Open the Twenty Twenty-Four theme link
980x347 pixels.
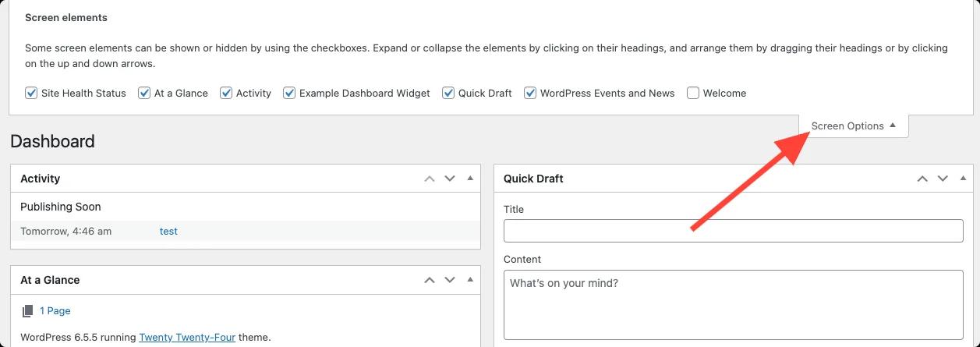click(x=187, y=338)
